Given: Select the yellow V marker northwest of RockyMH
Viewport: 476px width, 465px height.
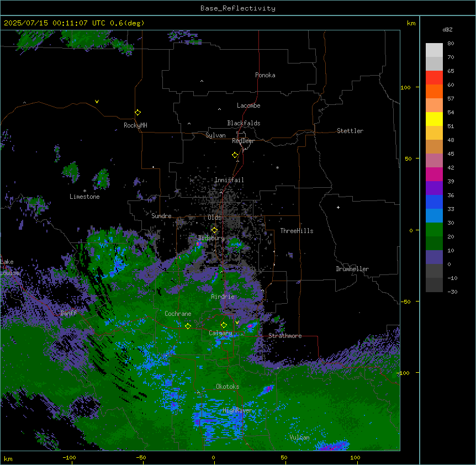Looking at the screenshot, I should click(97, 102).
